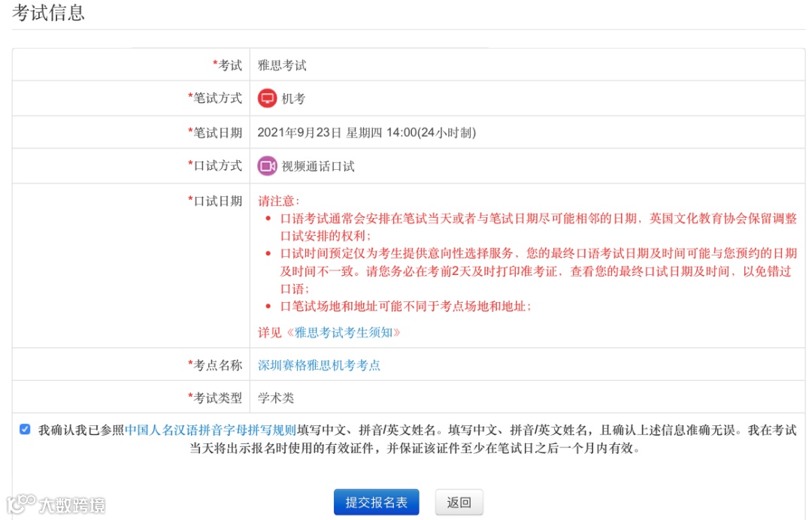This screenshot has height=520, width=812.
Task: Click the notice about 口笔试场地和地址
Action: click(405, 307)
